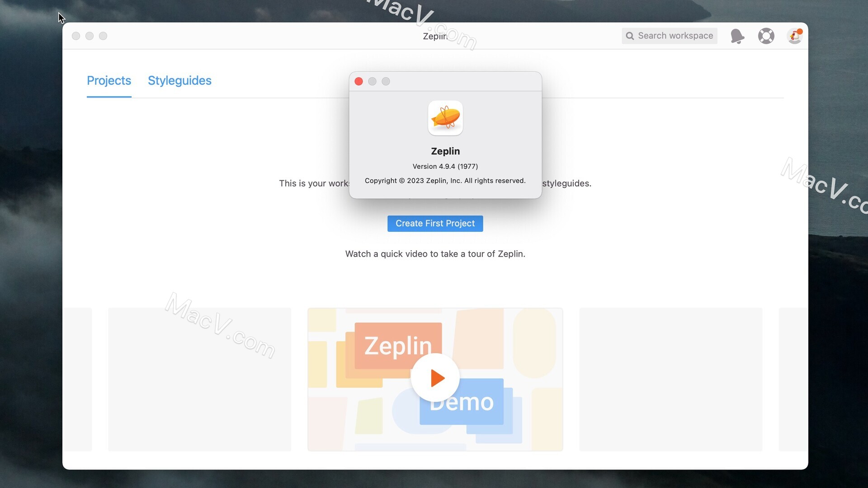Click the Version 4.9.4 (1977) text
The image size is (868, 488).
point(445,166)
